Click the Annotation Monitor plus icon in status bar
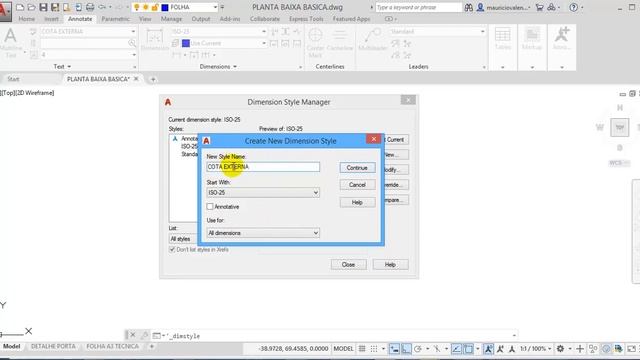This screenshot has height=360, width=640. [580, 349]
